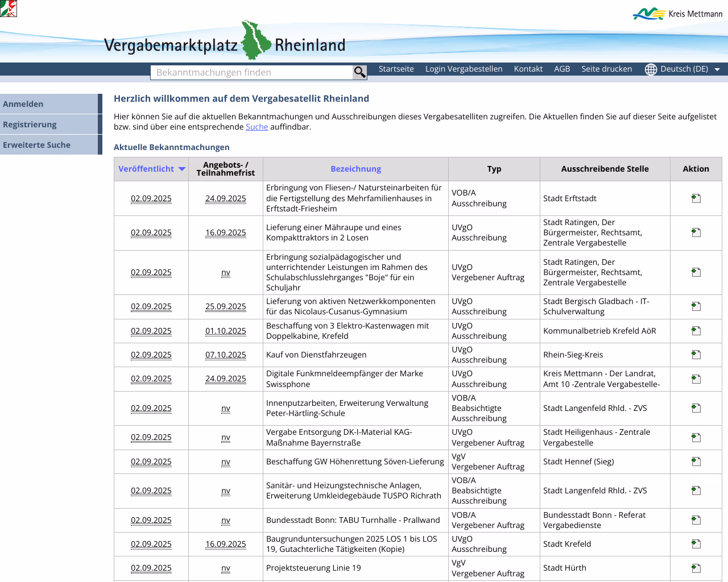Click 'Beschaffung von 3 Elektro-Kastenwagen' title

coord(348,331)
